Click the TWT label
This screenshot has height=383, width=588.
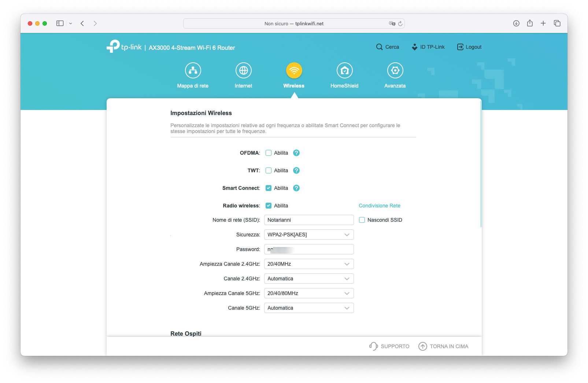click(x=254, y=170)
